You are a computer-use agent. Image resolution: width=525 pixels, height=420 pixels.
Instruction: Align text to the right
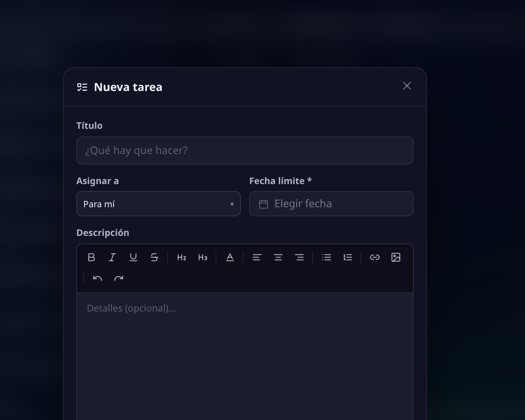coord(299,257)
